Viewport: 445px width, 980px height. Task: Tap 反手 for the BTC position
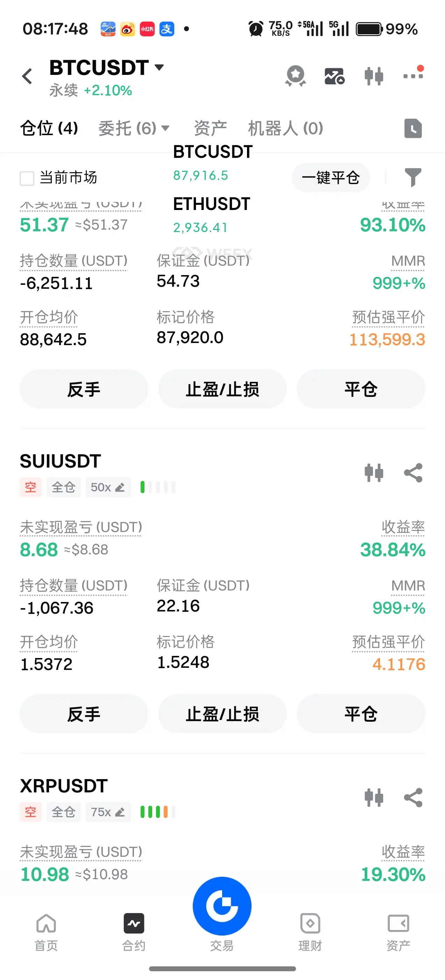[84, 389]
